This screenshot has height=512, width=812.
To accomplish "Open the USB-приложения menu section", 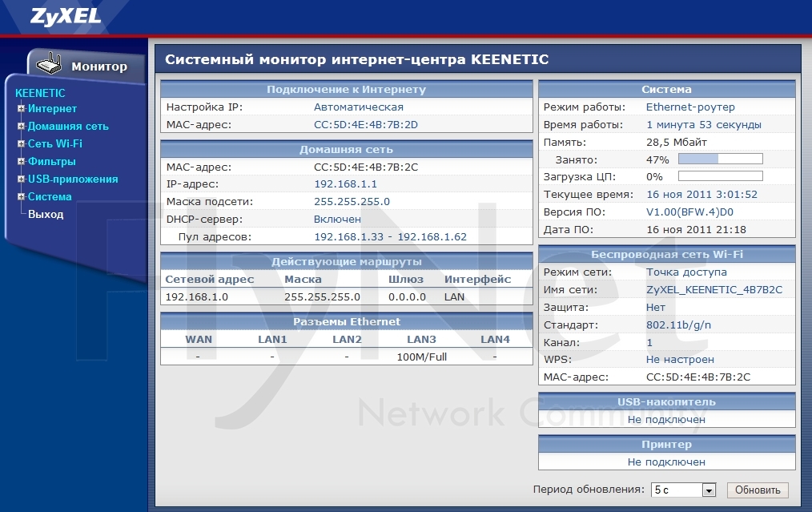I will pos(73,179).
